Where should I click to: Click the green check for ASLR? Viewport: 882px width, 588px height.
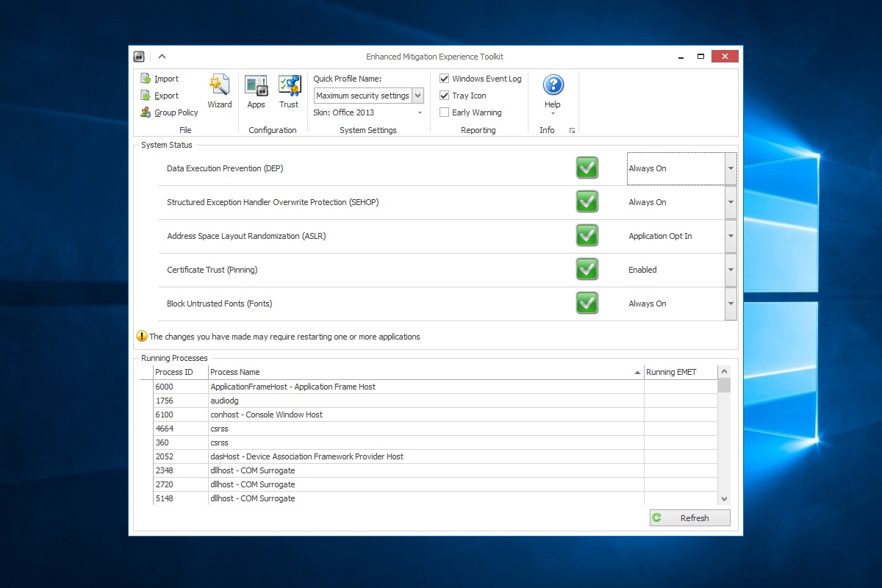[x=587, y=236]
